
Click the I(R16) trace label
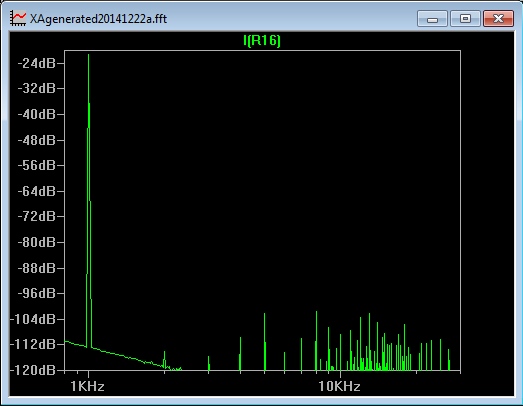(x=262, y=41)
